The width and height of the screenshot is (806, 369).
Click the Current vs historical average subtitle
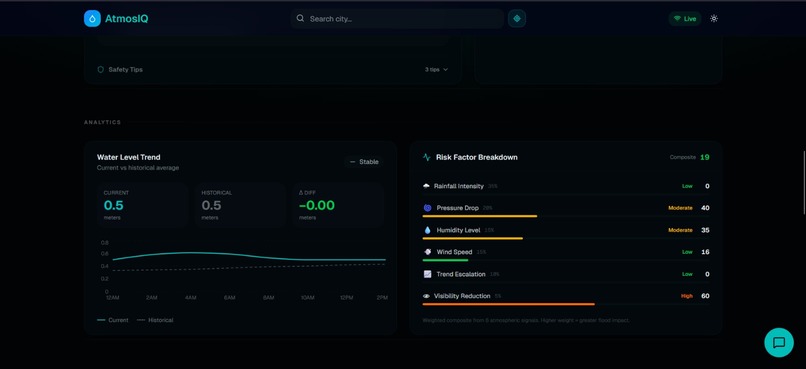click(138, 168)
